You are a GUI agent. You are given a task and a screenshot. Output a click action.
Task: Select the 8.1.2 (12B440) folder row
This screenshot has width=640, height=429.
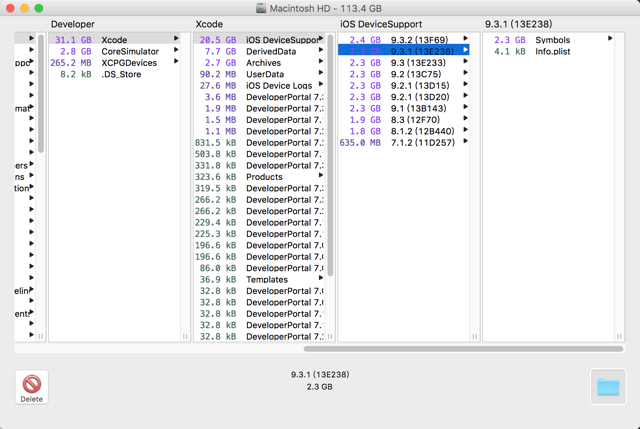point(404,131)
